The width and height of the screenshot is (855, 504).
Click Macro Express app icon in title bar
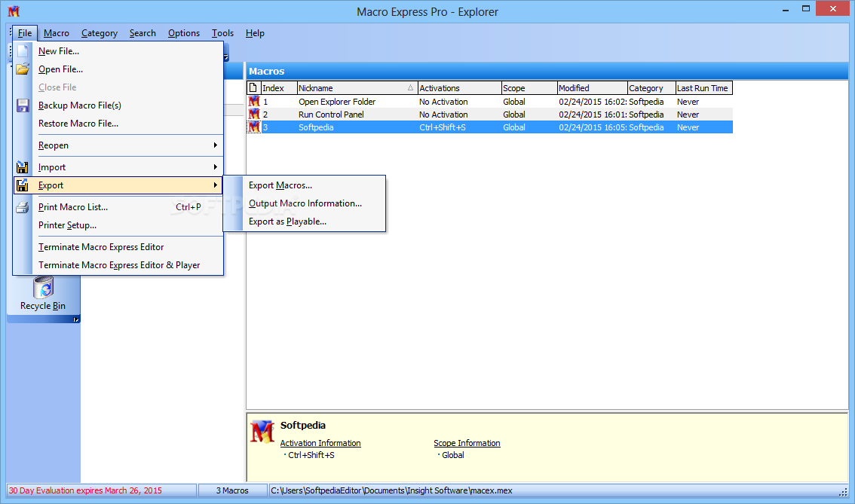(14, 11)
